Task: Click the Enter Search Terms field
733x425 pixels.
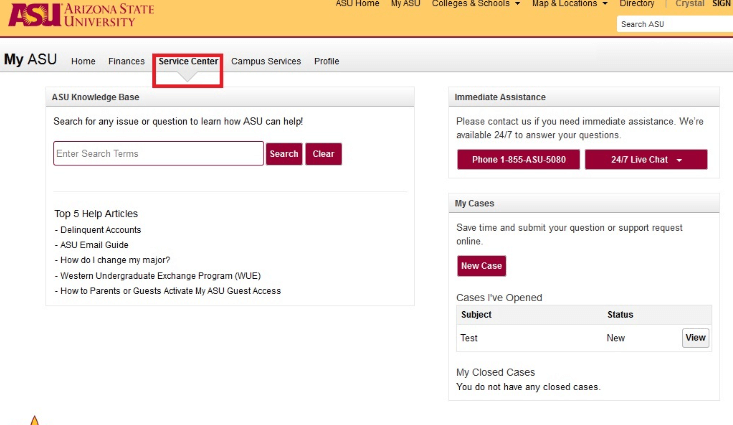Action: pyautogui.click(x=158, y=153)
